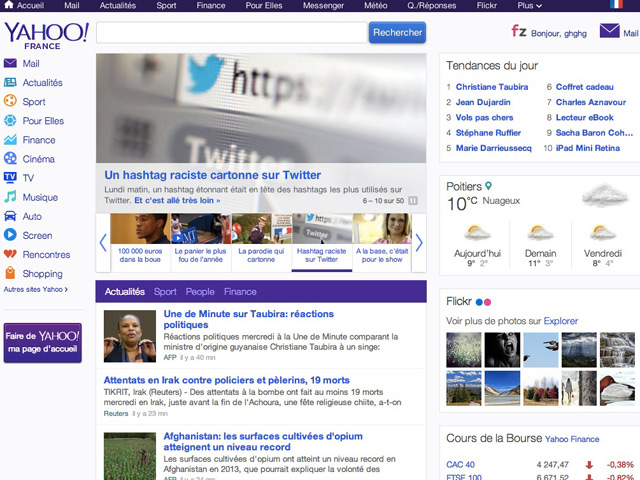Switch to the Sport news tab

click(x=165, y=291)
